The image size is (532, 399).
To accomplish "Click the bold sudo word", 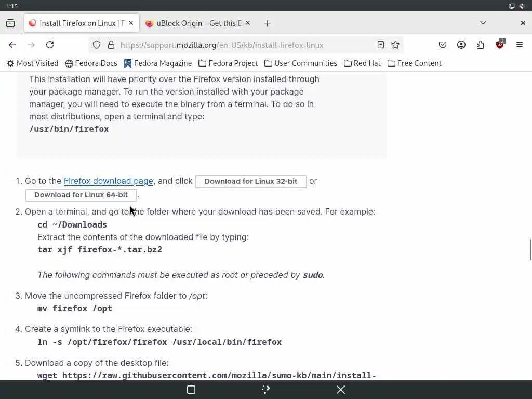I will (x=313, y=275).
